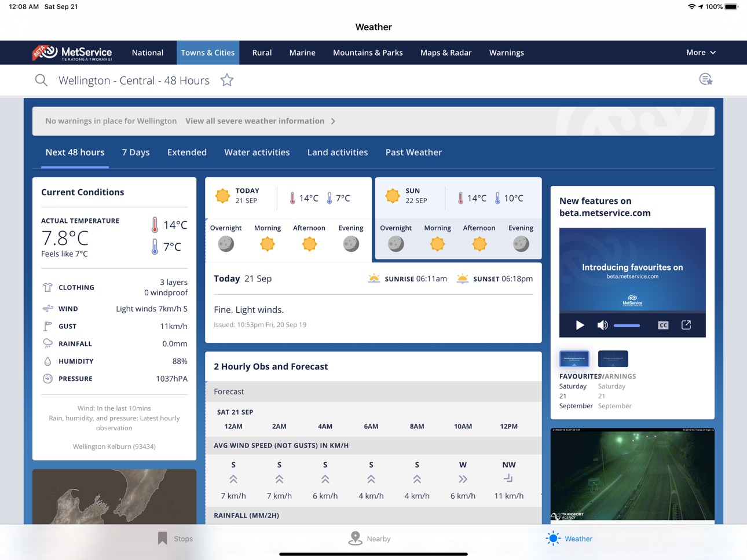Viewport: 747px width, 560px height.
Task: Expand the More dropdown menu
Action: [701, 53]
